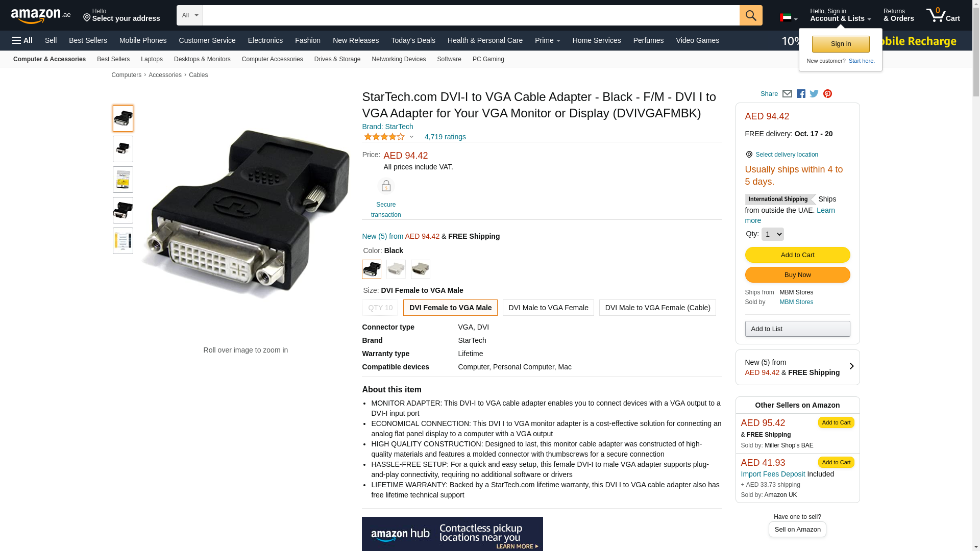Image resolution: width=980 pixels, height=551 pixels.
Task: Open the Qty quantity dropdown
Action: [x=772, y=234]
